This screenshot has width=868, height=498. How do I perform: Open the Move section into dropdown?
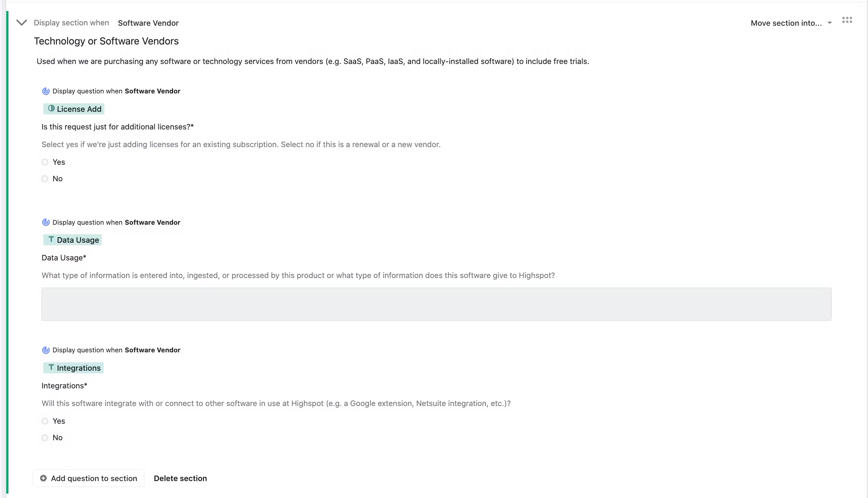click(791, 23)
